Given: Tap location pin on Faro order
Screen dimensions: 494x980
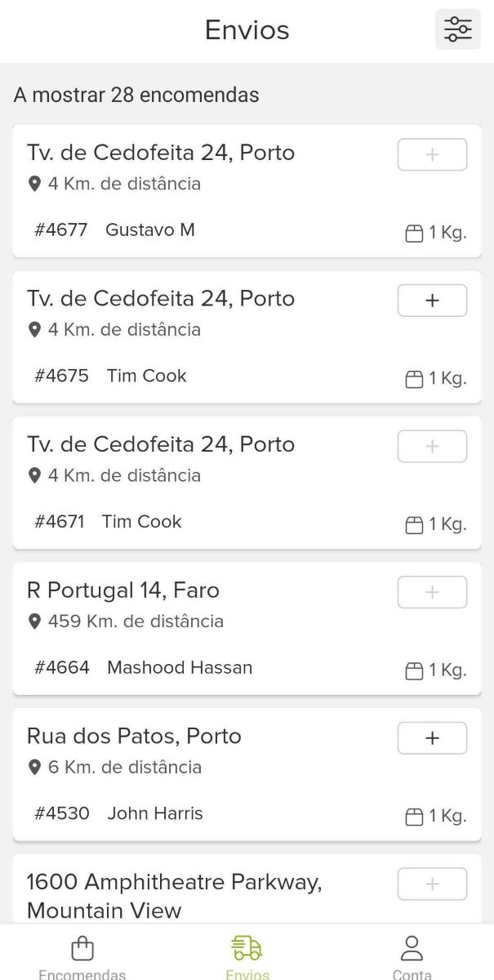Looking at the screenshot, I should point(34,621).
